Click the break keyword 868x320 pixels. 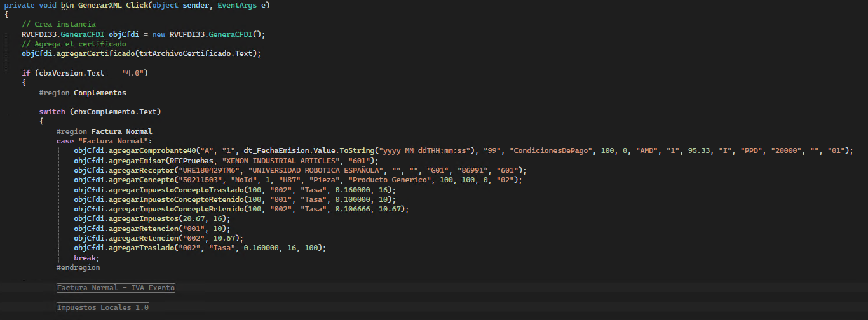(85, 258)
